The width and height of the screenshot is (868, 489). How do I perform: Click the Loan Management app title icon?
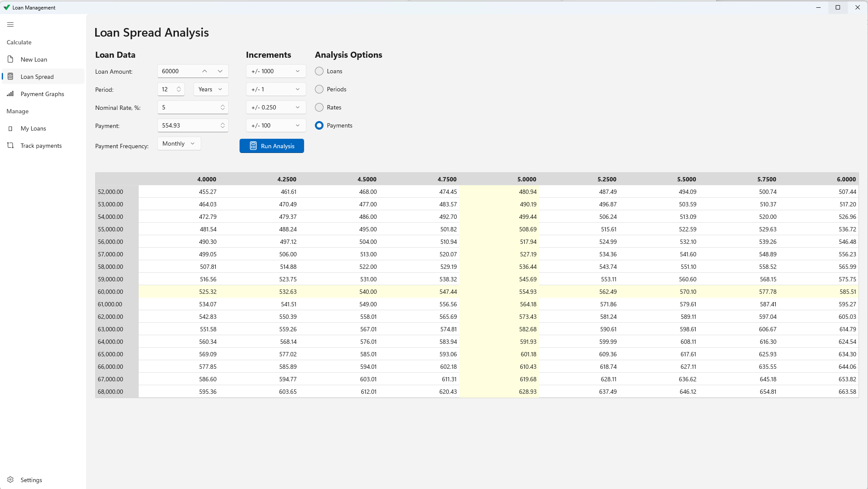pyautogui.click(x=6, y=7)
